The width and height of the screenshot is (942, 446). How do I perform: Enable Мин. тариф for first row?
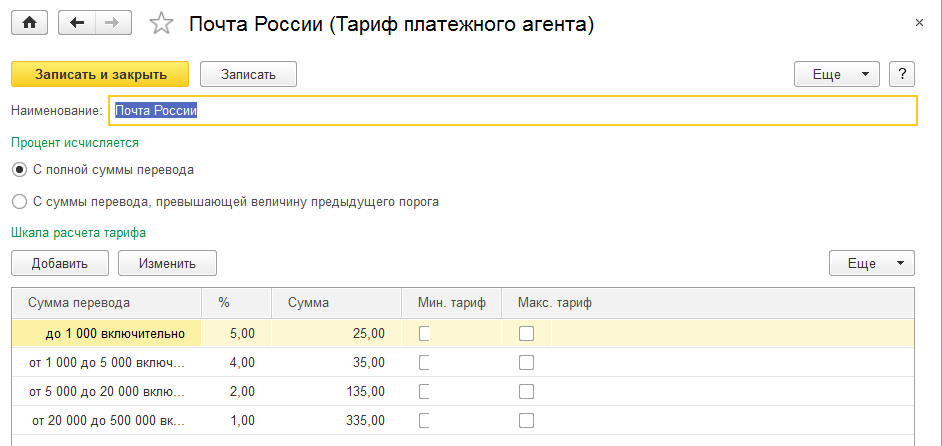click(x=426, y=333)
